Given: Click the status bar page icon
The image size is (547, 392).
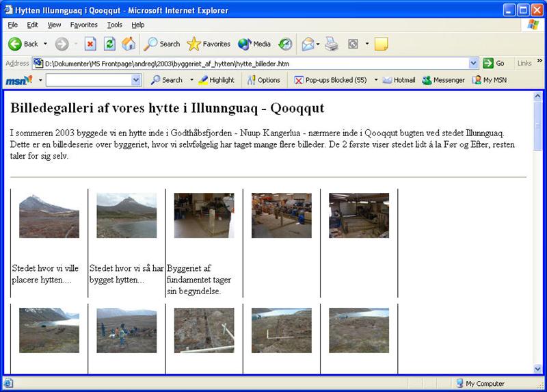Looking at the screenshot, I should click(x=8, y=383).
